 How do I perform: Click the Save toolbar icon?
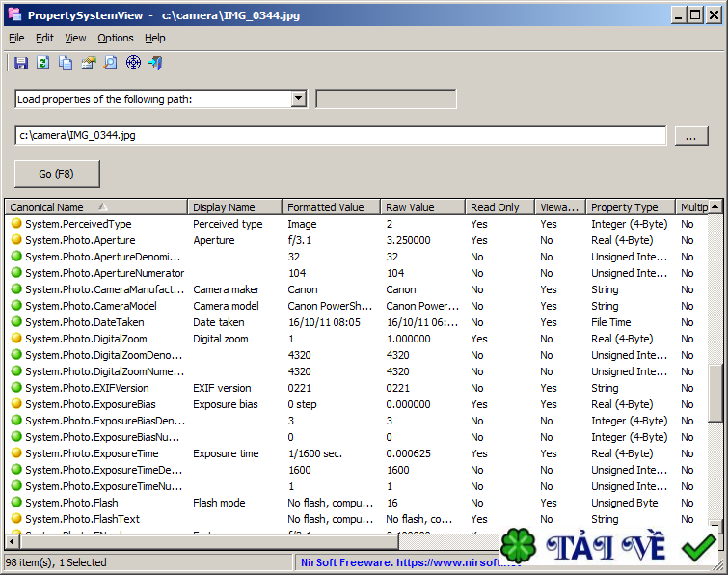point(21,63)
